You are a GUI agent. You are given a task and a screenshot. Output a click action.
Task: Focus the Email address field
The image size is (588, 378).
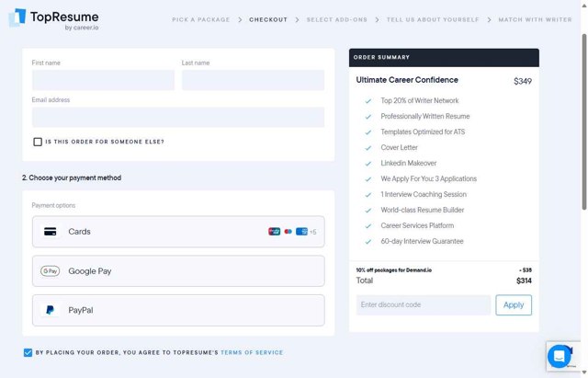tap(178, 117)
